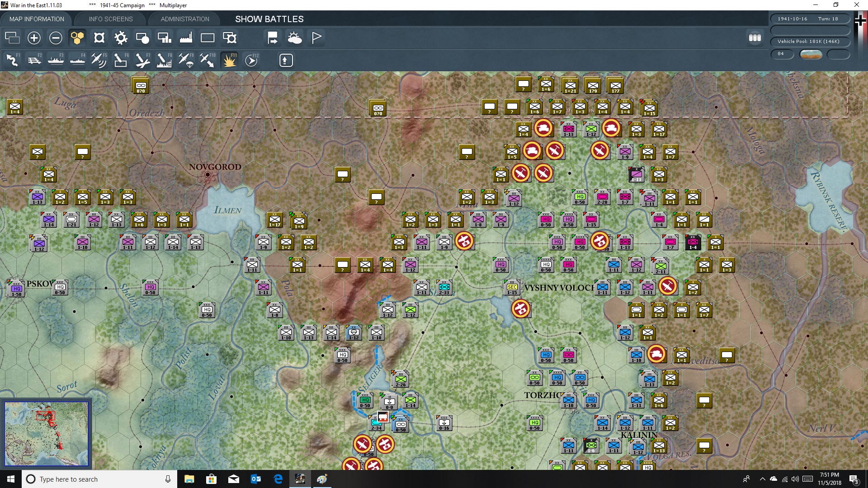
Task: Open the F12 automatic air phase icon
Action: pos(251,60)
